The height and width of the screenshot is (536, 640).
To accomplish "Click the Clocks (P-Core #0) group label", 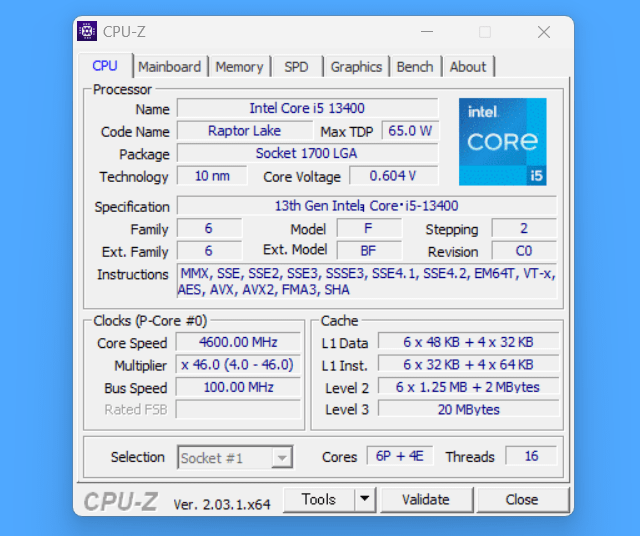I will [x=150, y=321].
